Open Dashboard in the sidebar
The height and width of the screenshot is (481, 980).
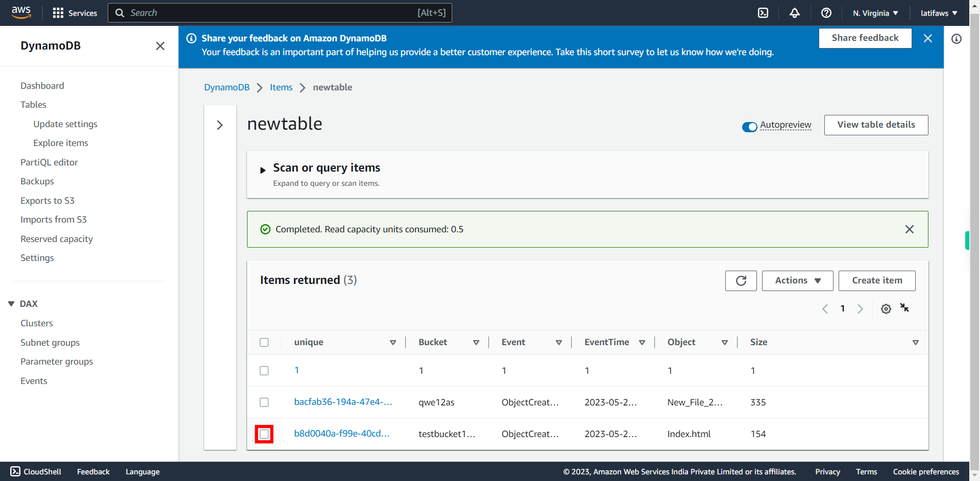coord(42,86)
